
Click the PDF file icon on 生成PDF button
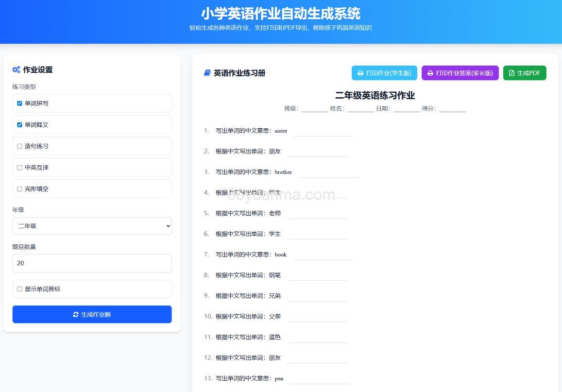pos(512,73)
